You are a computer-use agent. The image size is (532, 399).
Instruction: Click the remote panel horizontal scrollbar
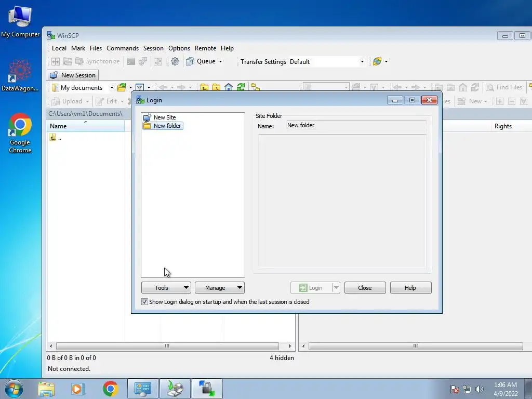pos(416,346)
